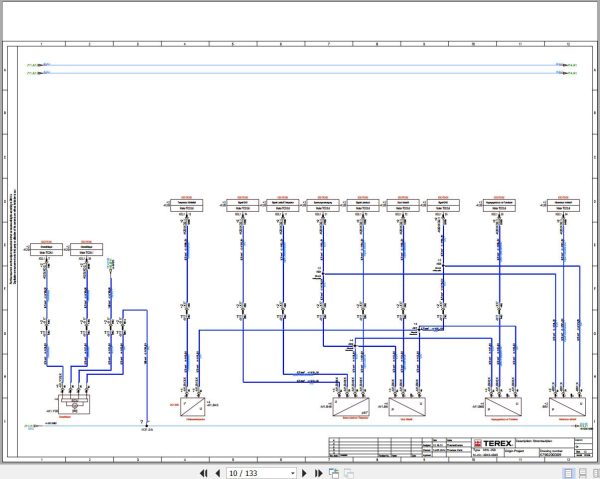Click the go to previous view icon

tap(334, 473)
